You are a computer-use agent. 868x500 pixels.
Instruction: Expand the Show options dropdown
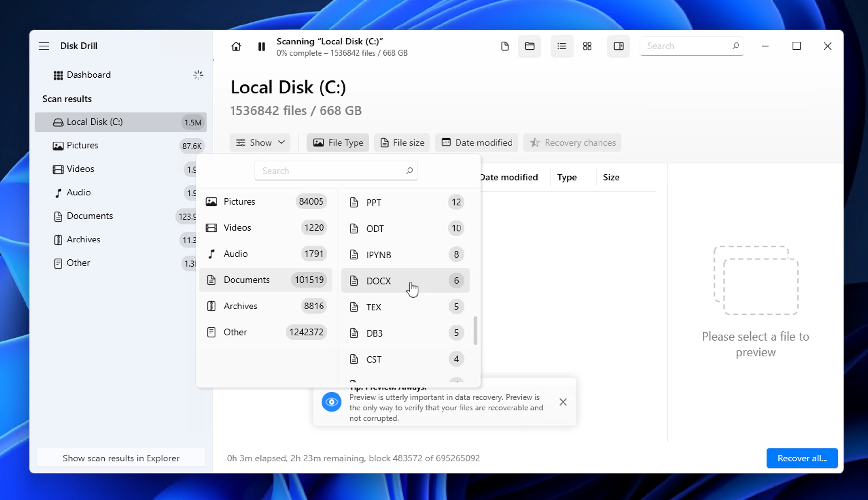click(260, 142)
